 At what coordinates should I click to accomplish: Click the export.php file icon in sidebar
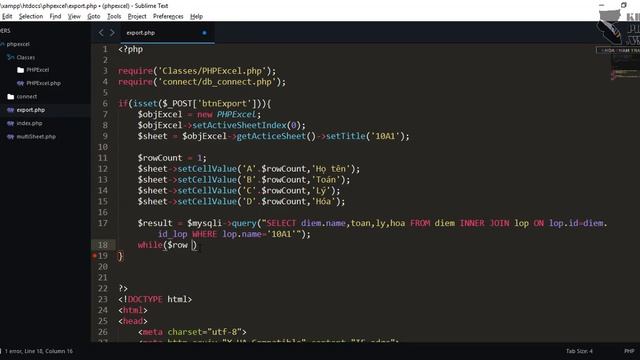(x=11, y=110)
